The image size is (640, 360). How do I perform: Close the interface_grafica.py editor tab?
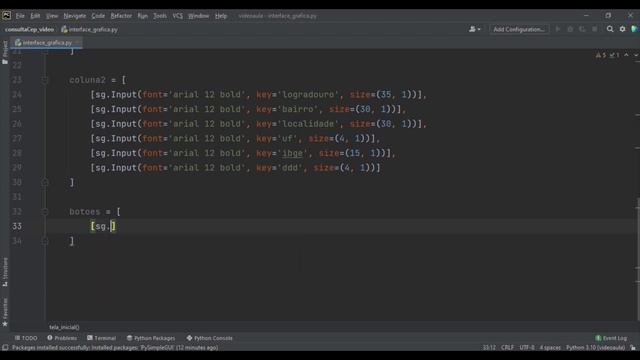point(77,42)
